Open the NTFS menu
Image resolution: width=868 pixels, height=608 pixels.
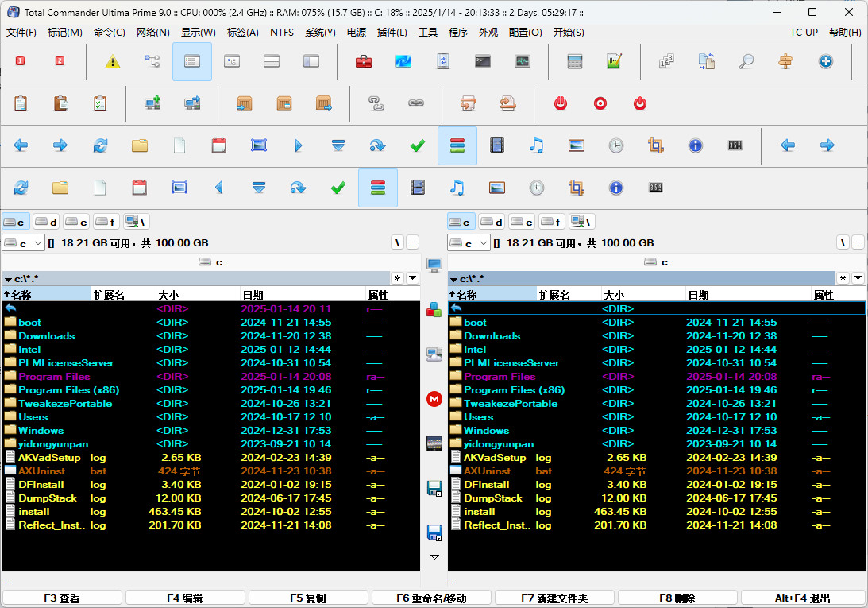click(x=282, y=32)
